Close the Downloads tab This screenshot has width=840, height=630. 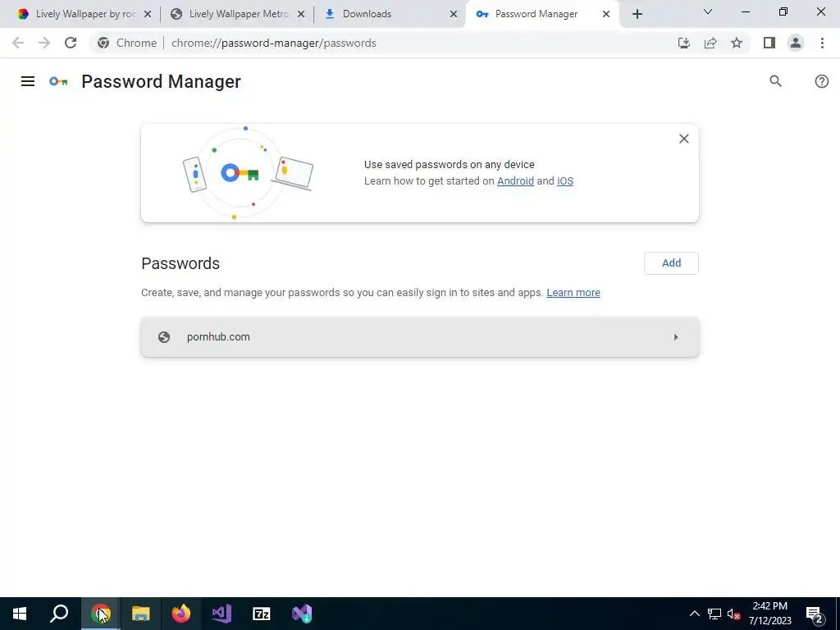click(453, 14)
